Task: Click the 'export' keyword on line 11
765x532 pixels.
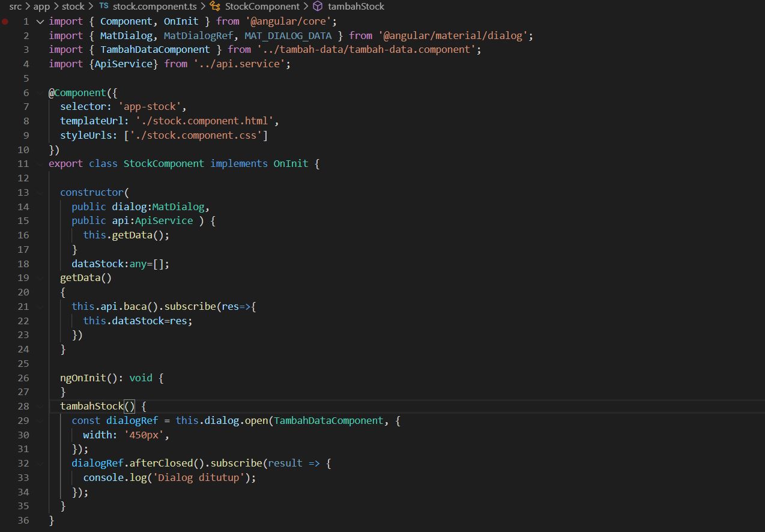Action: coord(66,163)
